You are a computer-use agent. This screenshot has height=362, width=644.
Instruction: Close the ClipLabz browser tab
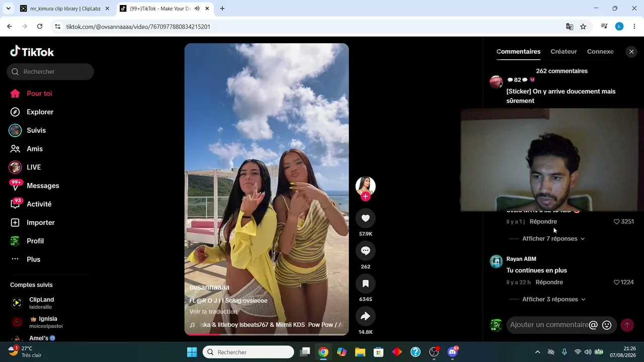(x=107, y=9)
